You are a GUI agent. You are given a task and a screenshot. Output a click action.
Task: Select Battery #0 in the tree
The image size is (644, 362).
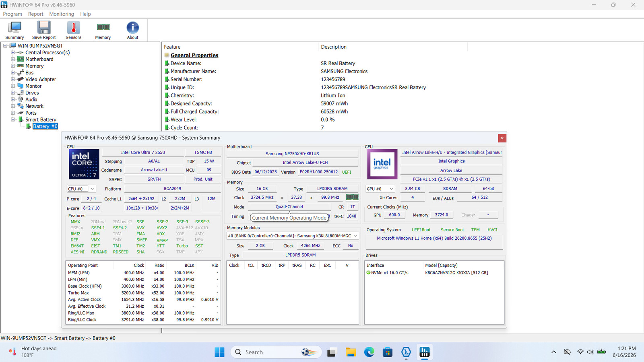pos(45,126)
